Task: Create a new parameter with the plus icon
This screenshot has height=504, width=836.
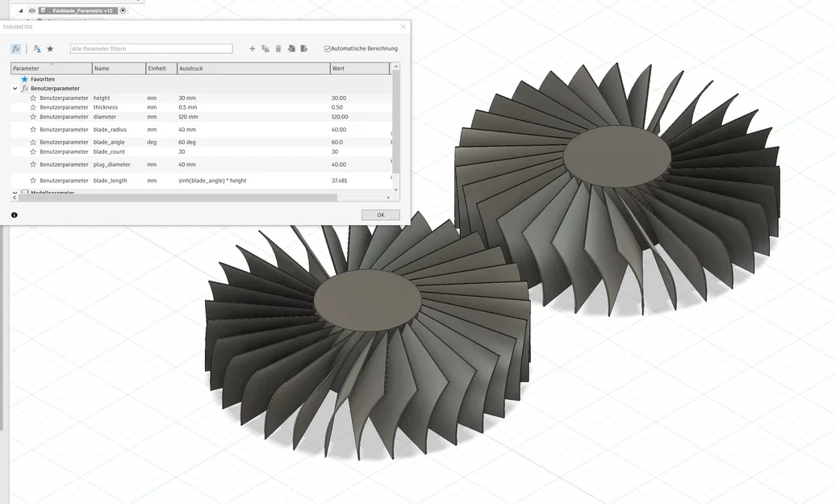Action: point(252,48)
